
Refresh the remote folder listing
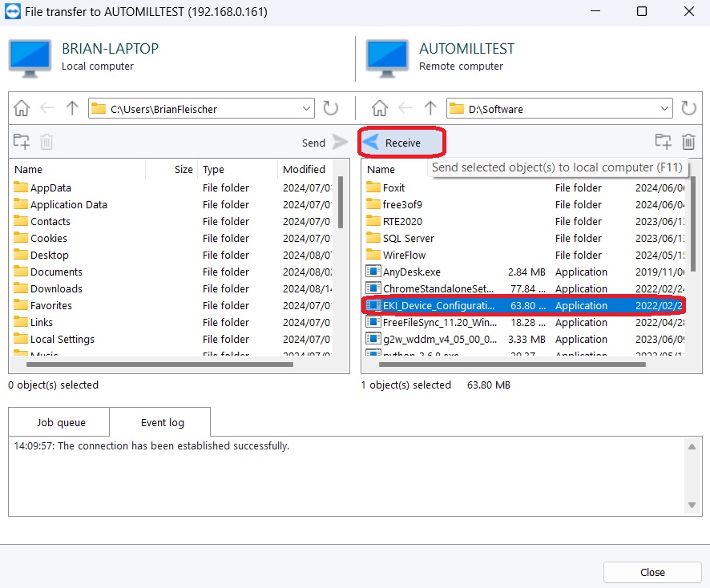[x=688, y=109]
